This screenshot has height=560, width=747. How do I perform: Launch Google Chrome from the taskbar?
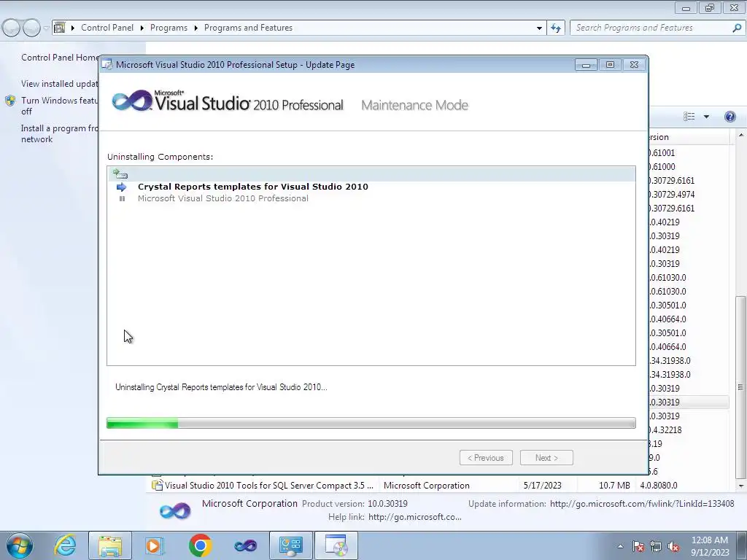tap(200, 545)
